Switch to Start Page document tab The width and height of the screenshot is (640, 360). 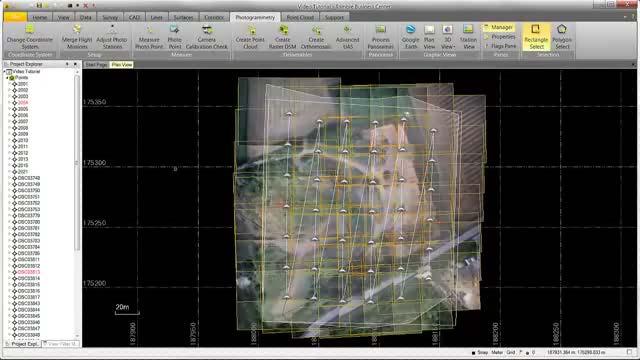pos(96,65)
